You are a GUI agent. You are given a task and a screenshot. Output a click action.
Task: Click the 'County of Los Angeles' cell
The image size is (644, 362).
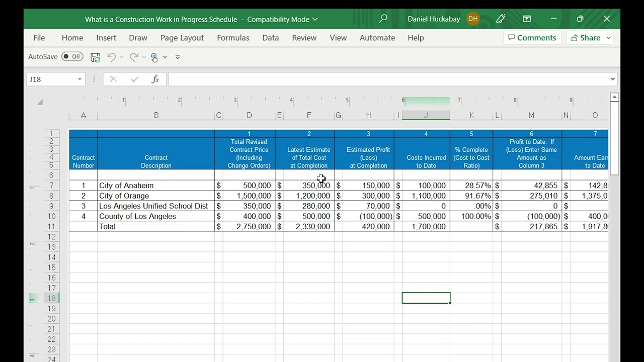click(156, 216)
